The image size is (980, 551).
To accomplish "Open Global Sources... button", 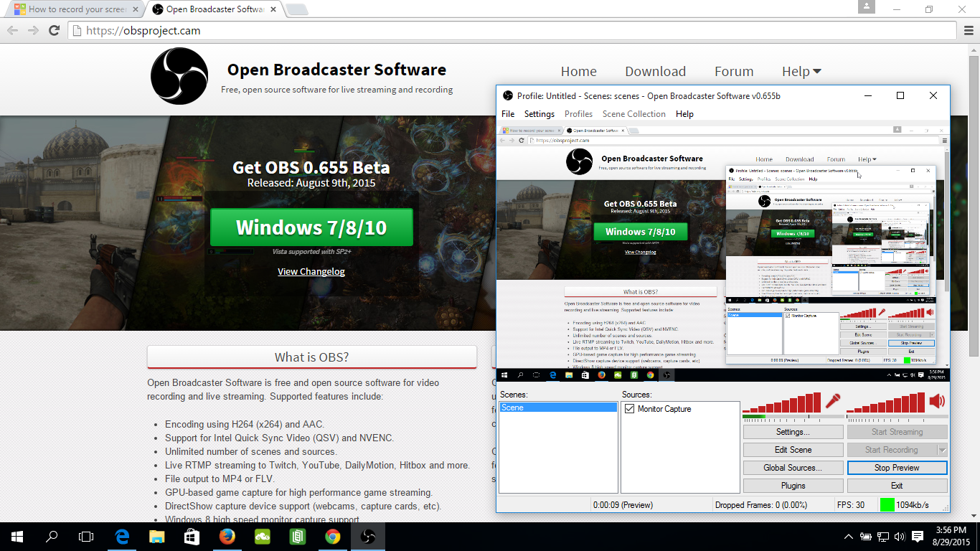I will (793, 468).
